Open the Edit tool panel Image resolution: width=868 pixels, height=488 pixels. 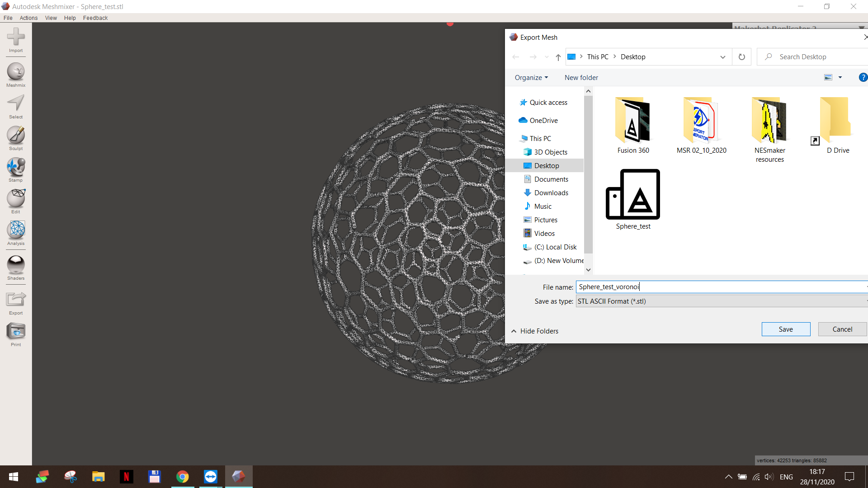click(16, 199)
